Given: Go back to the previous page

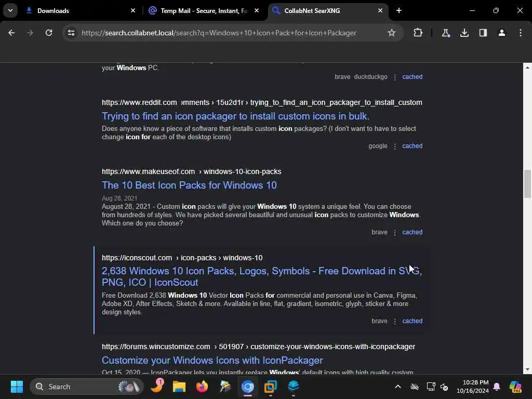Looking at the screenshot, I should point(11,33).
